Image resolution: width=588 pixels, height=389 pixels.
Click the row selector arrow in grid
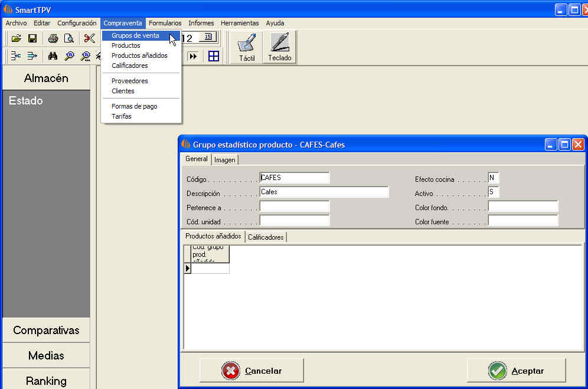point(188,268)
